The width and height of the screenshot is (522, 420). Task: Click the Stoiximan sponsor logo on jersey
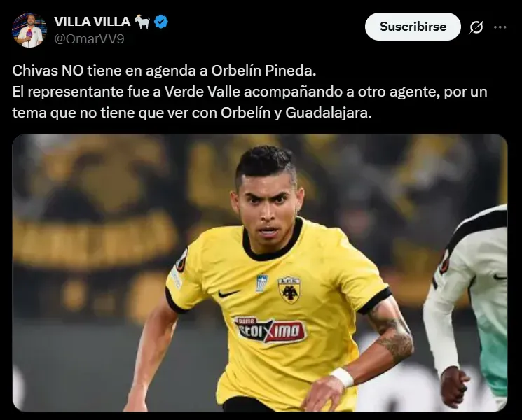tap(270, 330)
